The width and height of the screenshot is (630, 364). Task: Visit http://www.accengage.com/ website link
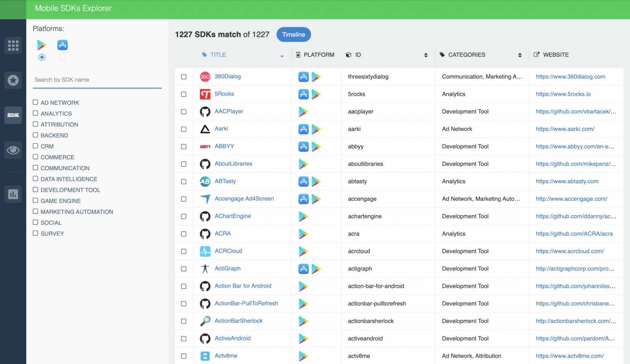pyautogui.click(x=571, y=199)
